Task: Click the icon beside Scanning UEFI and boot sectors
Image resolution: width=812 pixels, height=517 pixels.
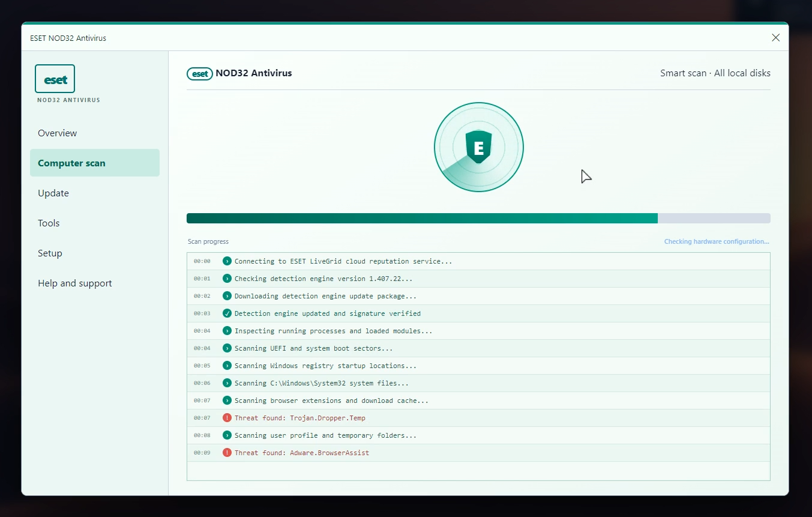Action: pos(227,348)
